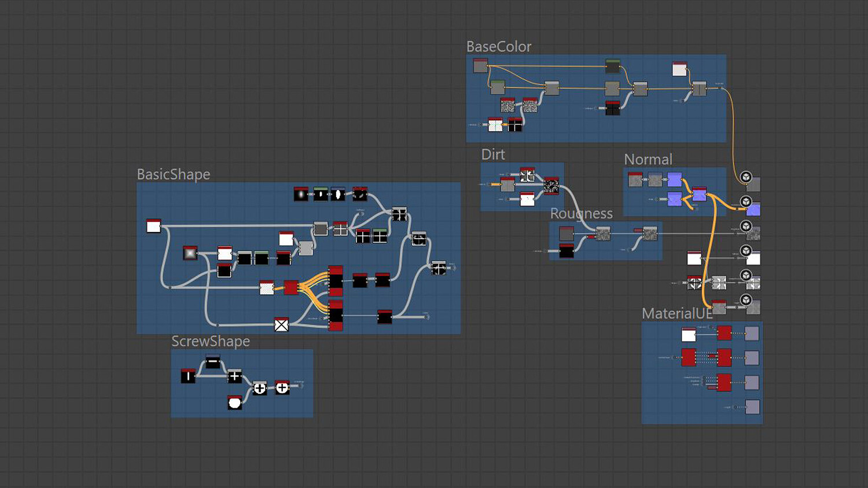This screenshot has height=488, width=868.
Task: Select the gray-headed circled-plus node in ScrewShape
Action: point(260,388)
